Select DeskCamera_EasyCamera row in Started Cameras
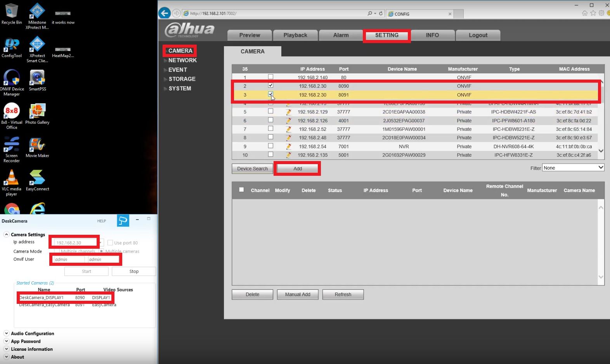Screen dimensions: 610x364 pyautogui.click(x=68, y=305)
